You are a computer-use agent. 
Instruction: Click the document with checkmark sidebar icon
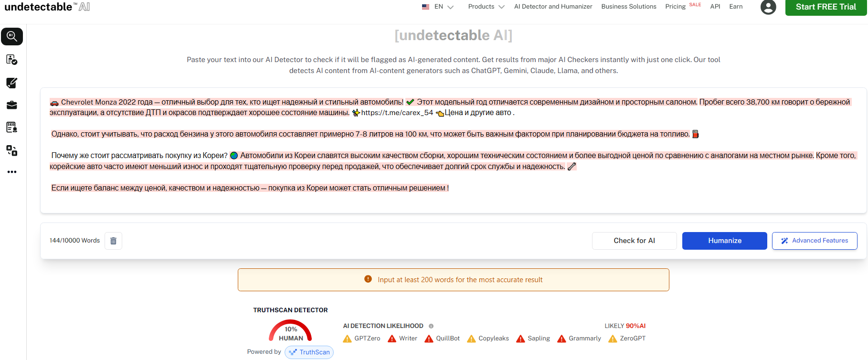pyautogui.click(x=12, y=60)
